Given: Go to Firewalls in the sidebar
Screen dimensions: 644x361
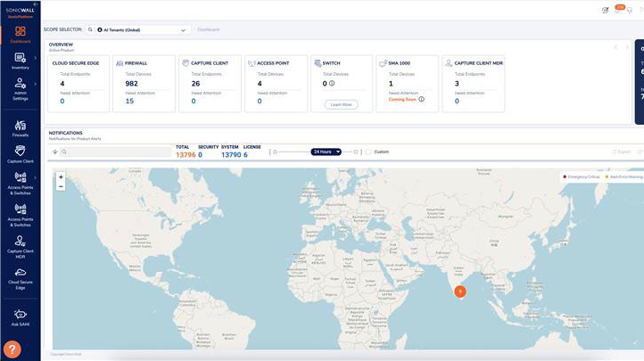Looking at the screenshot, I should [x=21, y=128].
